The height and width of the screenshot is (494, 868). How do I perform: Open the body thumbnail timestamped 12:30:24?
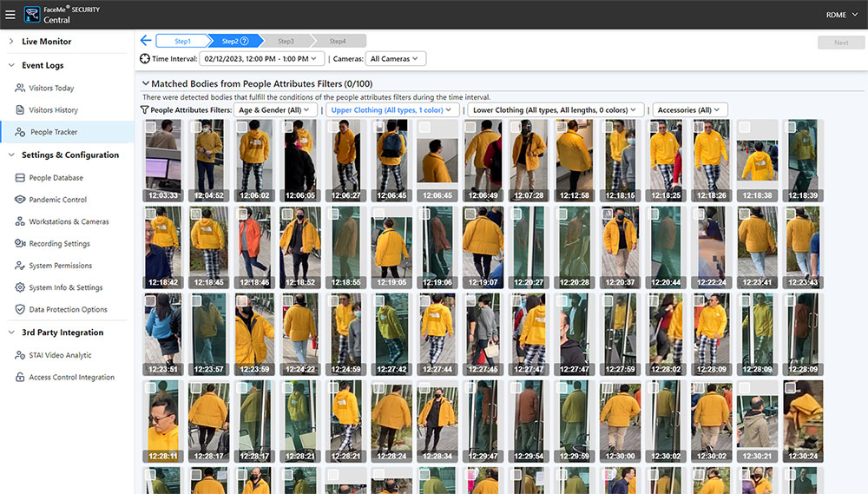(x=802, y=421)
